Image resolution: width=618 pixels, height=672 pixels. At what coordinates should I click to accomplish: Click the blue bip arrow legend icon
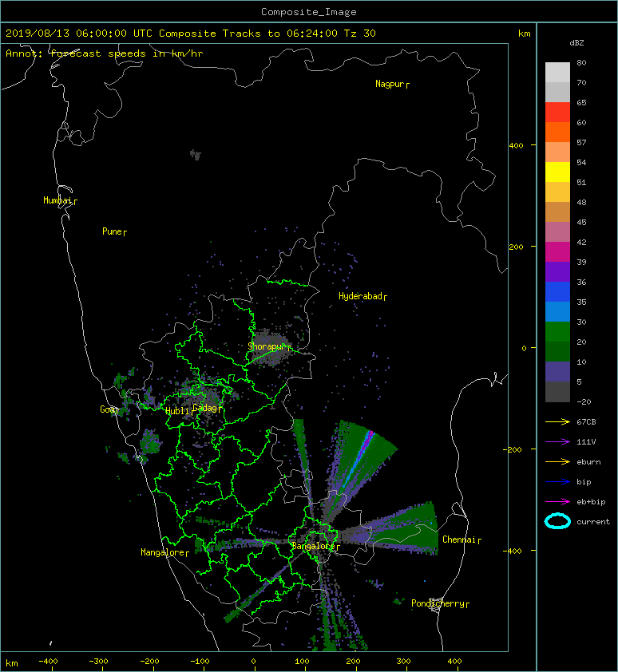click(557, 482)
